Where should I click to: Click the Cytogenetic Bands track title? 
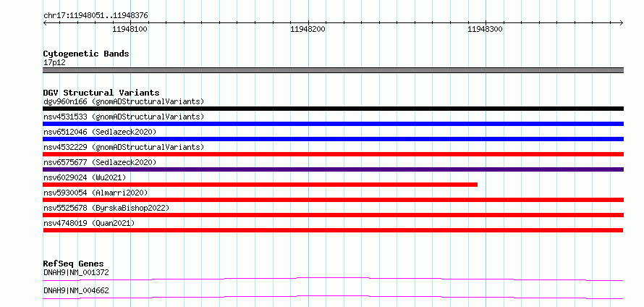point(86,54)
